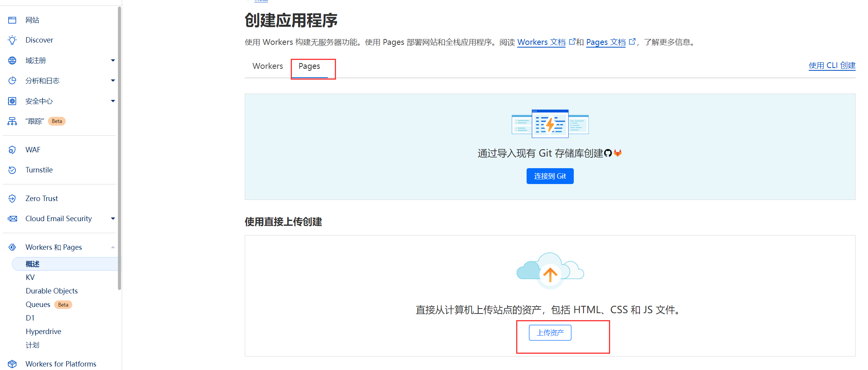Click external-link icon after Workers 文档

pyautogui.click(x=572, y=42)
